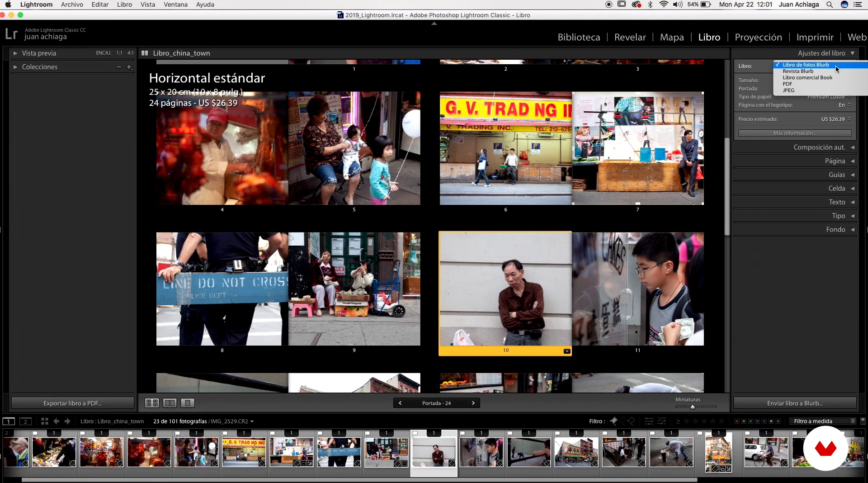Click the Bluetooth icon in menu bar
Viewport: 868px width, 483px height.
point(650,5)
